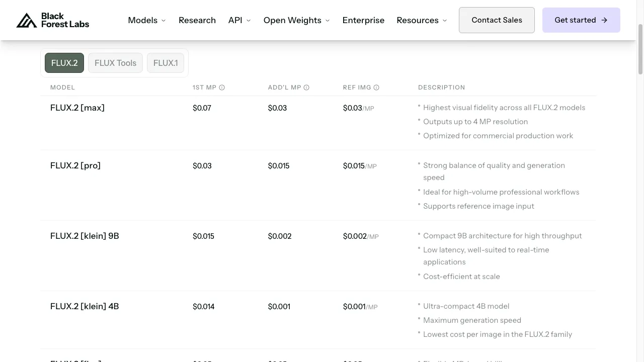Click 'Supports reference image input' text
644x362 pixels.
tap(478, 206)
